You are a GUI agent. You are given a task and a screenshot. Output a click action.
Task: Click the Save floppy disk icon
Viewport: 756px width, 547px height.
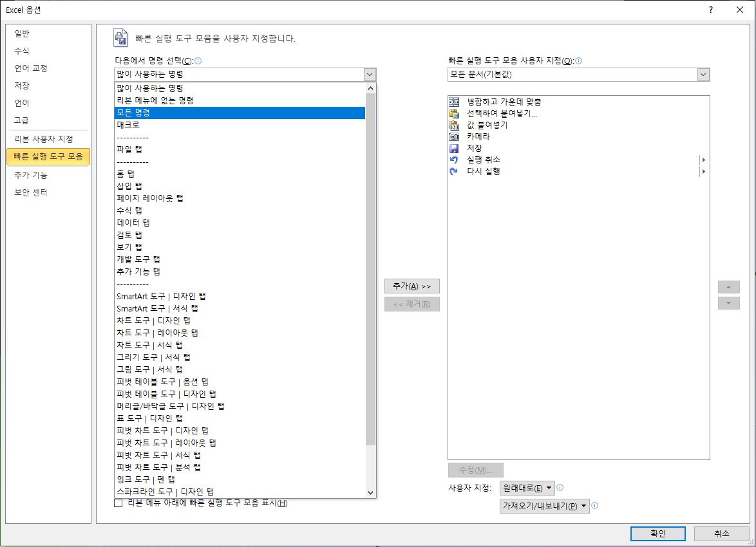coord(454,148)
